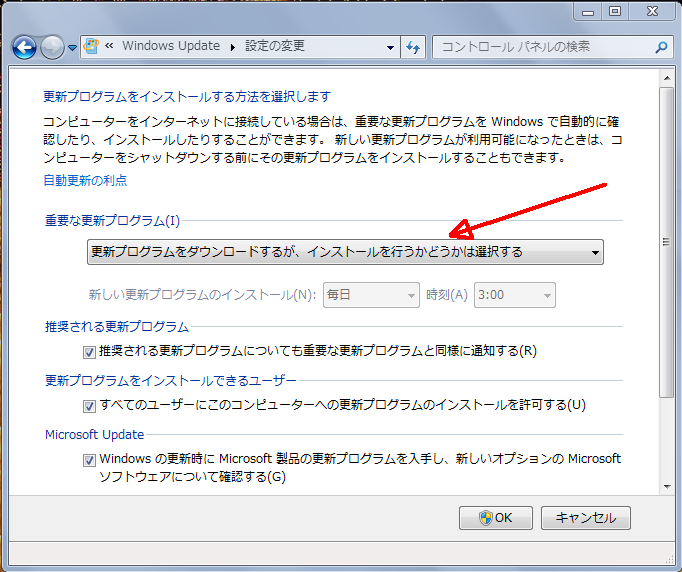
Task: Click the Forward navigation arrow
Action: click(52, 47)
